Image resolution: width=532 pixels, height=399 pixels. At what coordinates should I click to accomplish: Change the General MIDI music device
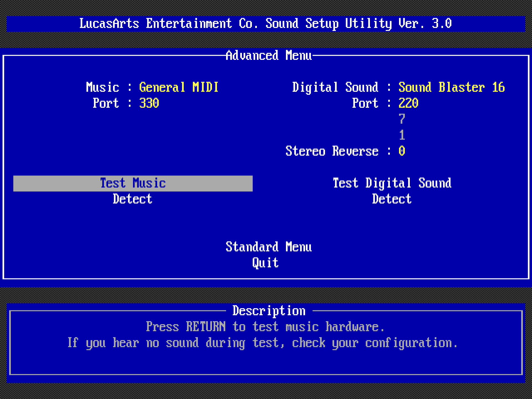point(179,87)
